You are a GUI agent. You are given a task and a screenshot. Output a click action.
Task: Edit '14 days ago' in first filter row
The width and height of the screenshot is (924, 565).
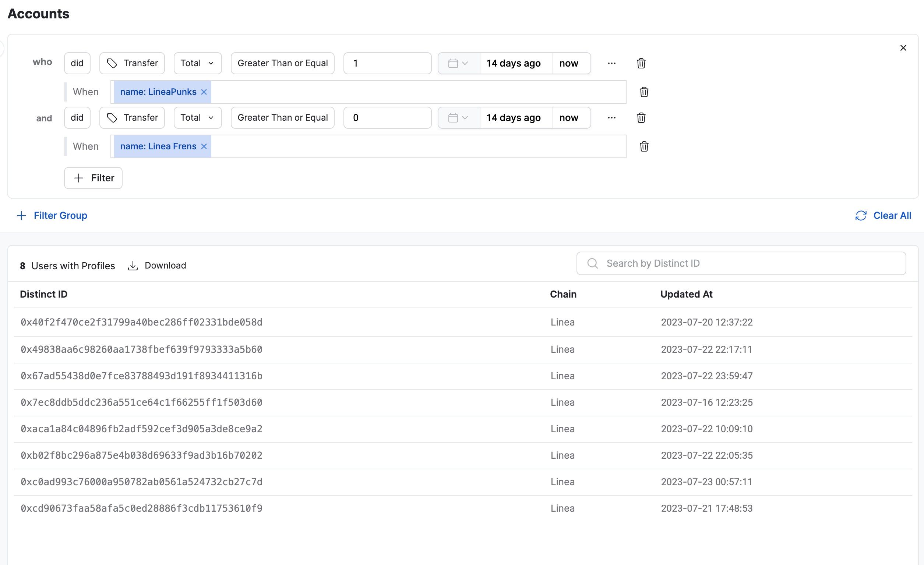tap(516, 63)
